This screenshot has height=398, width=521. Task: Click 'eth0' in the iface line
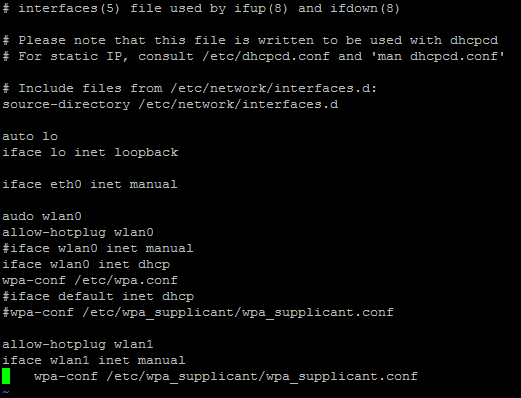[66, 184]
